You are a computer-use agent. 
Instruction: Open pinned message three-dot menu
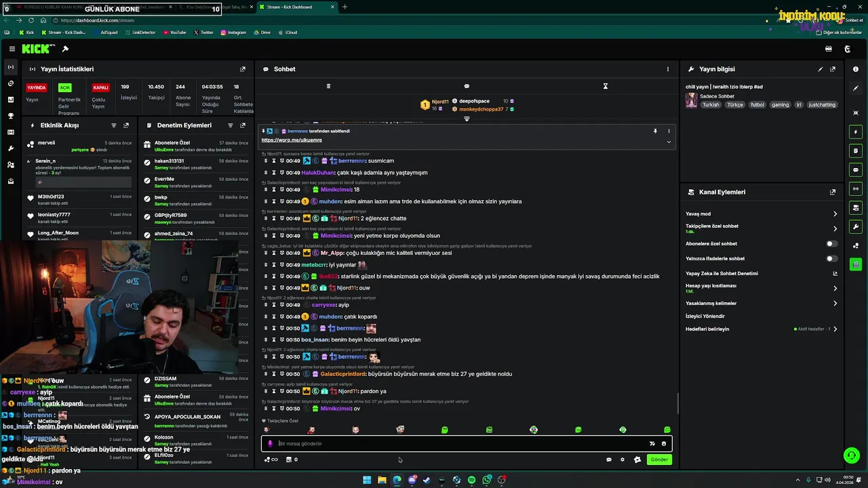tap(669, 131)
